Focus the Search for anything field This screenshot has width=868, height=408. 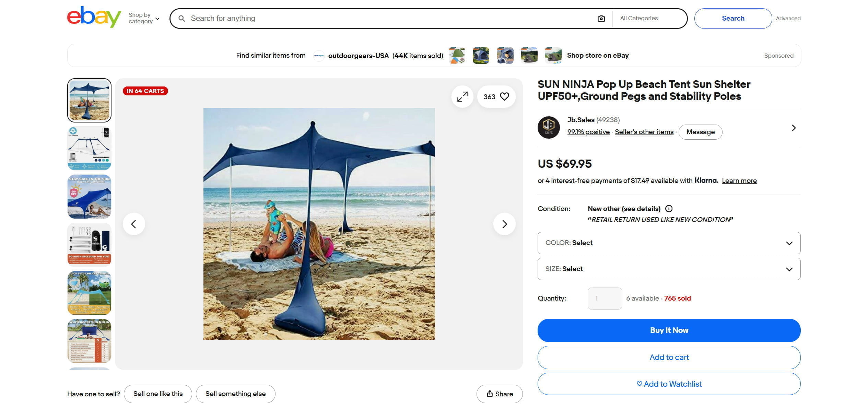(x=391, y=19)
